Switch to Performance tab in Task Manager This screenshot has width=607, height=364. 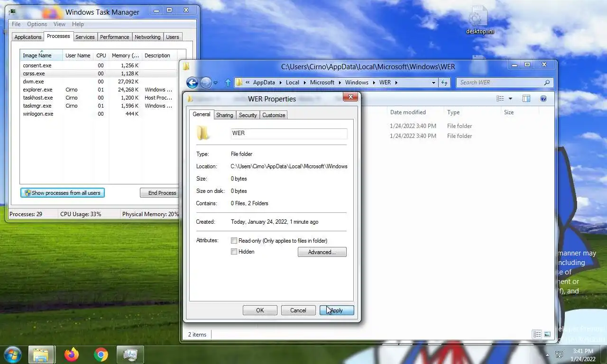click(x=114, y=37)
